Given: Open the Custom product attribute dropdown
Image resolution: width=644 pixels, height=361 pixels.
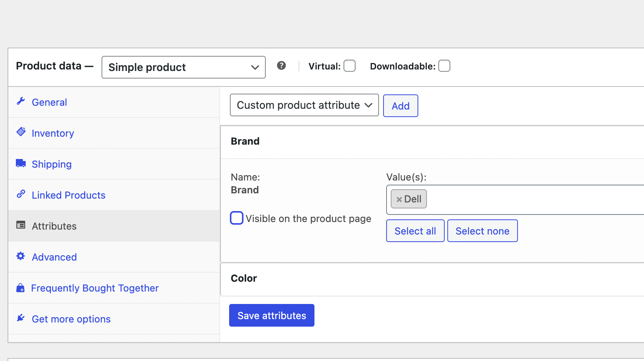Looking at the screenshot, I should pyautogui.click(x=304, y=105).
